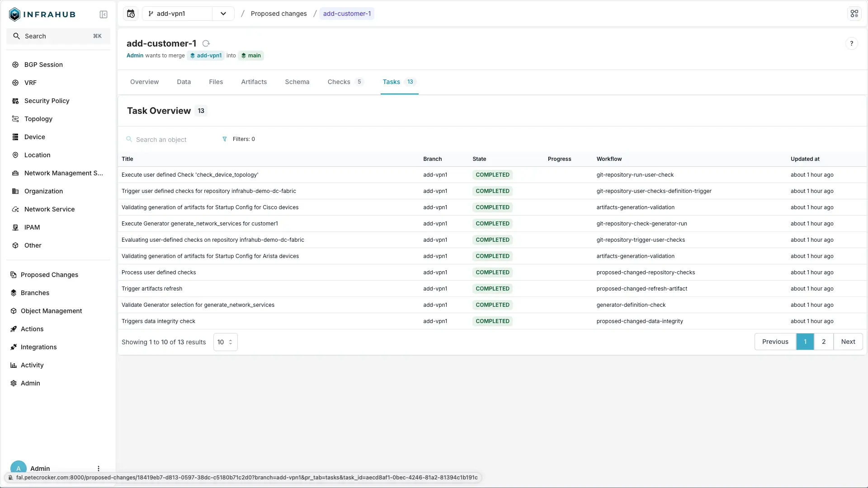Click the Title column header

(x=127, y=159)
